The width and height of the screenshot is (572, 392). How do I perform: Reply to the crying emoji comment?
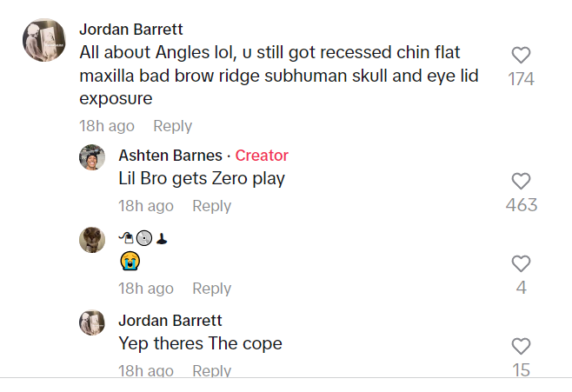click(x=211, y=289)
